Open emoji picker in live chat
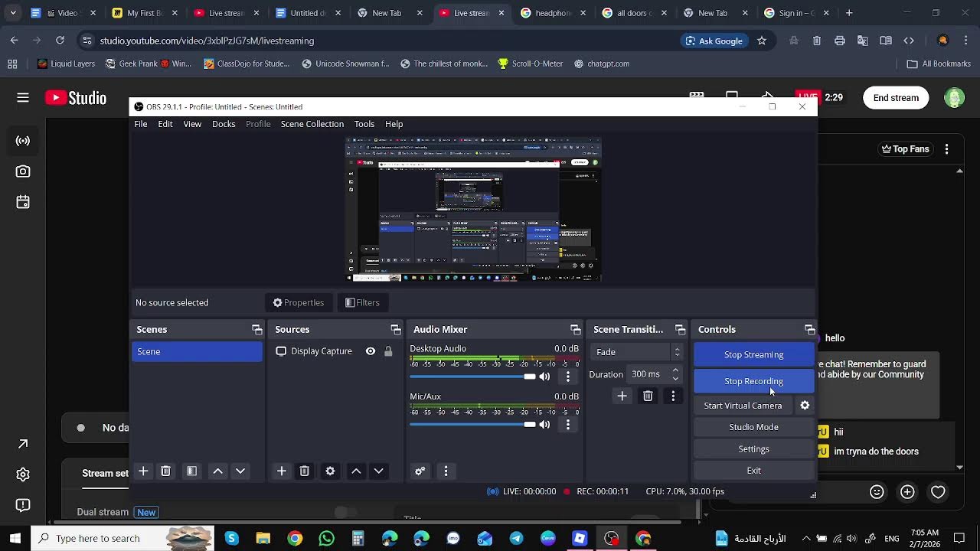 coord(877,492)
